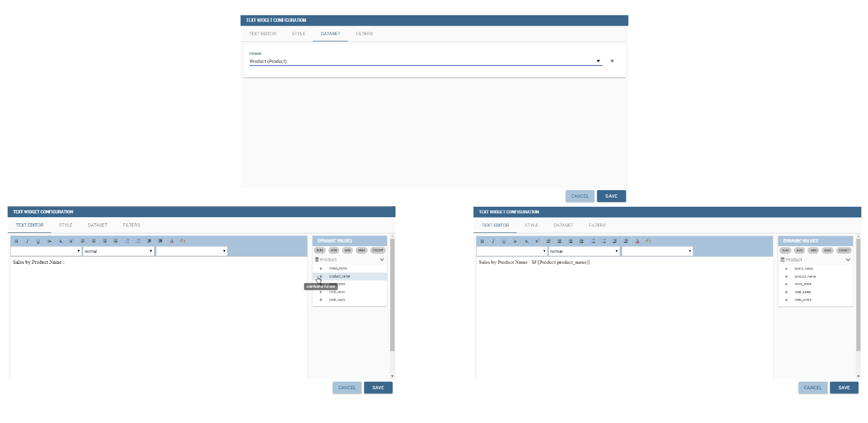Open text color picker in left editor dialog
868x423 pixels.
[x=172, y=241]
